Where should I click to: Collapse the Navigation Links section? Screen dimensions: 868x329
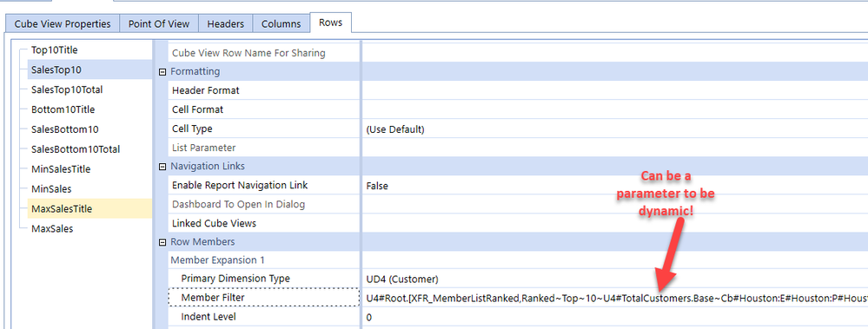click(x=162, y=167)
